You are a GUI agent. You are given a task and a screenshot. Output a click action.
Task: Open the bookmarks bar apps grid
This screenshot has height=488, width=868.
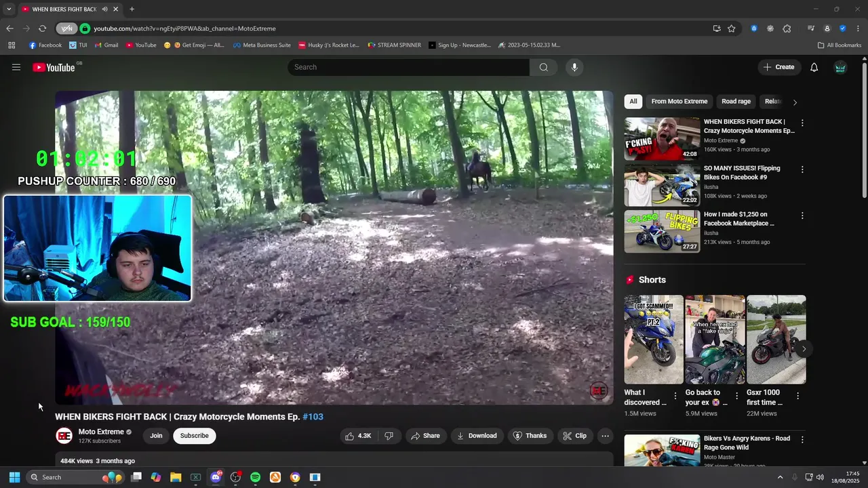tap(12, 45)
